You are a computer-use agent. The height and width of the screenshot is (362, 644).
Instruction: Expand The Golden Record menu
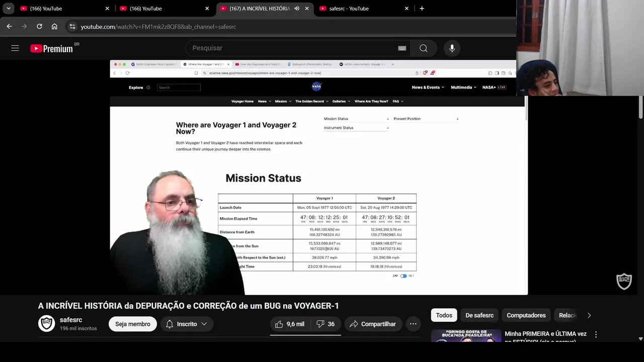click(311, 102)
